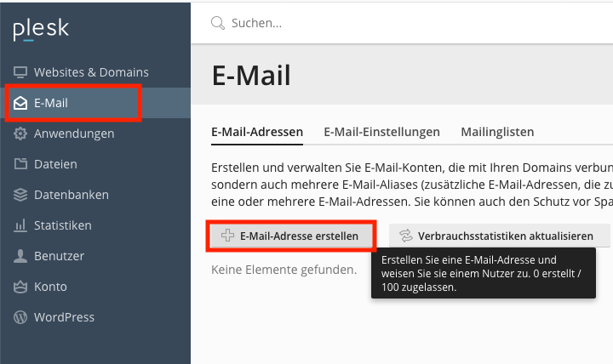Click the WordPress logo icon in sidebar
The height and width of the screenshot is (364, 613).
pyautogui.click(x=20, y=317)
